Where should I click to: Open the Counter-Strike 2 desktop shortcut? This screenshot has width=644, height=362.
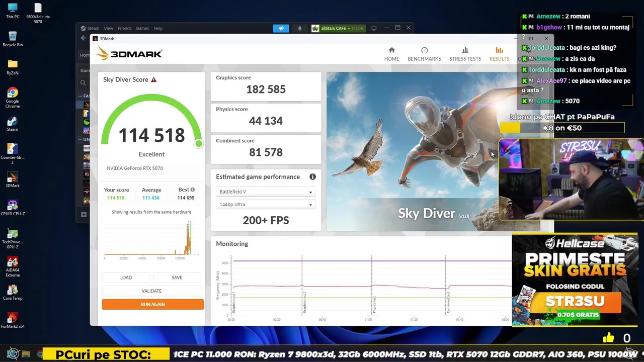click(13, 154)
